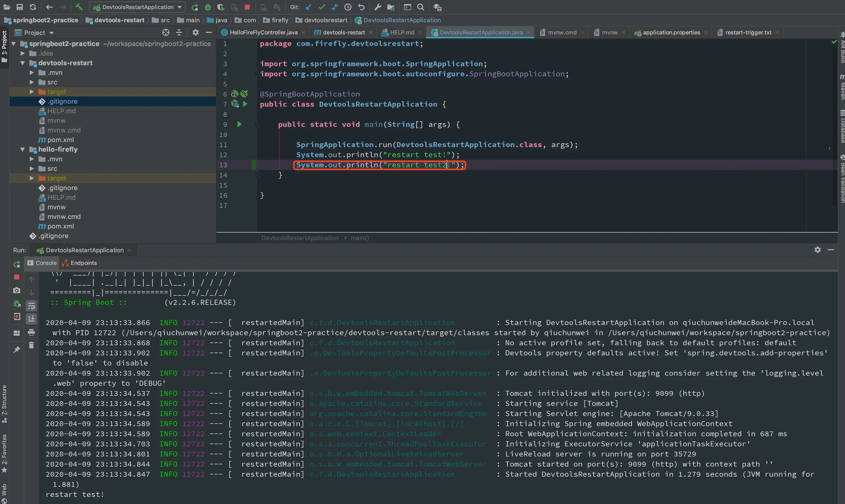Switch to devtools-restart pom tab

343,32
